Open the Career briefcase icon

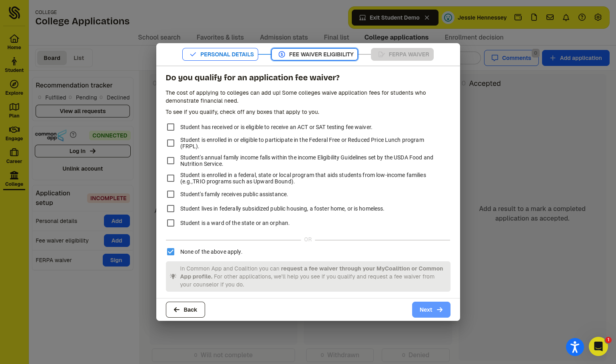(14, 153)
